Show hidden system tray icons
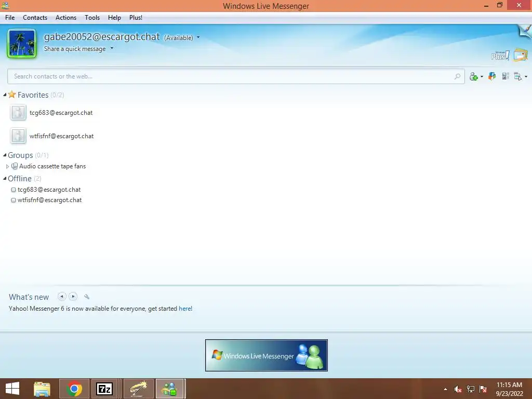The width and height of the screenshot is (532, 399). [x=445, y=389]
